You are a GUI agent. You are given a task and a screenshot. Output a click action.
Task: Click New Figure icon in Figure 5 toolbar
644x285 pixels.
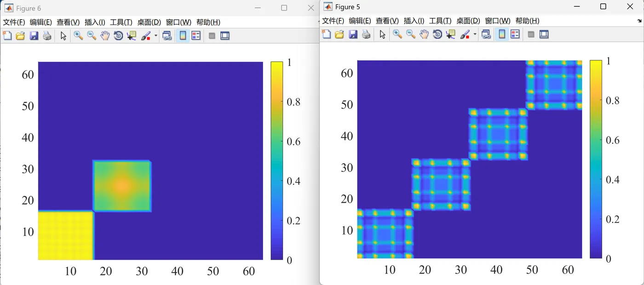click(326, 34)
